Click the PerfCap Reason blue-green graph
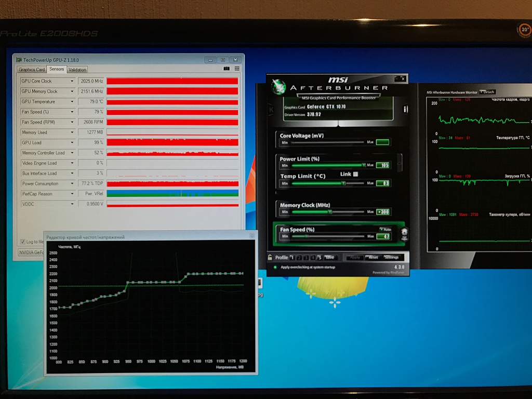 tap(172, 193)
